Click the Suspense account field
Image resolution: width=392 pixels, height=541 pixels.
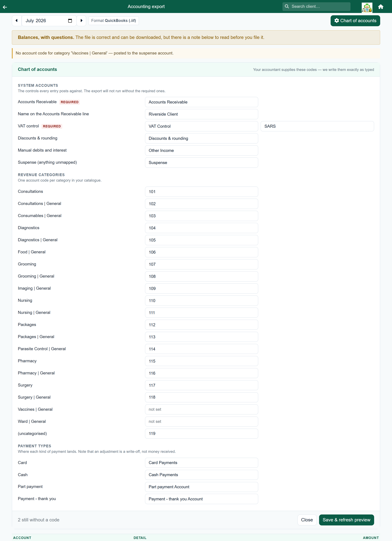[x=201, y=162]
